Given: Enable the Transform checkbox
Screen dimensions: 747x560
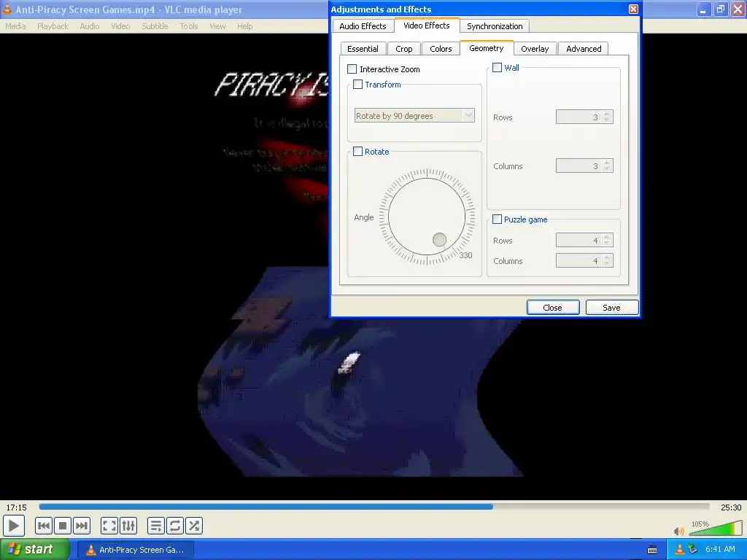Looking at the screenshot, I should [x=357, y=85].
